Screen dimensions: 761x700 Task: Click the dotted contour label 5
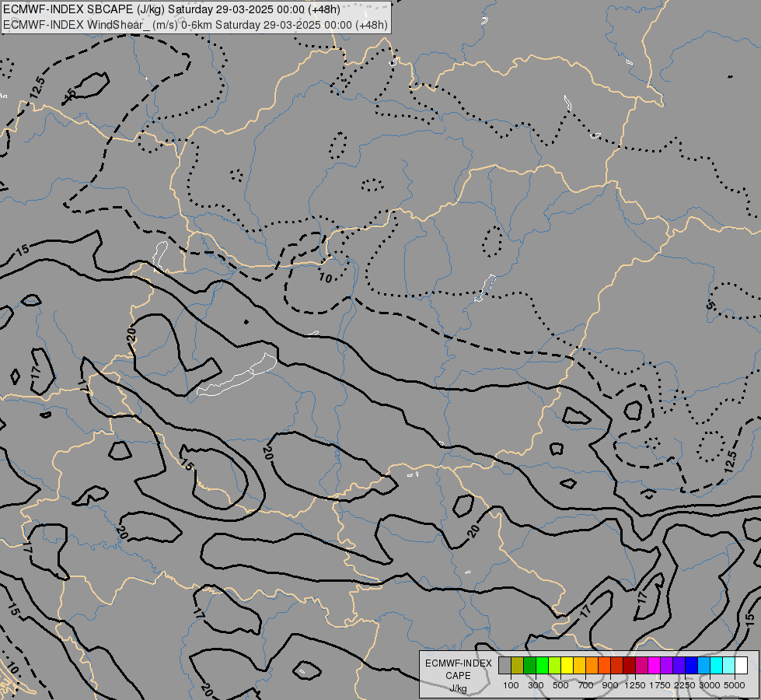pos(710,306)
